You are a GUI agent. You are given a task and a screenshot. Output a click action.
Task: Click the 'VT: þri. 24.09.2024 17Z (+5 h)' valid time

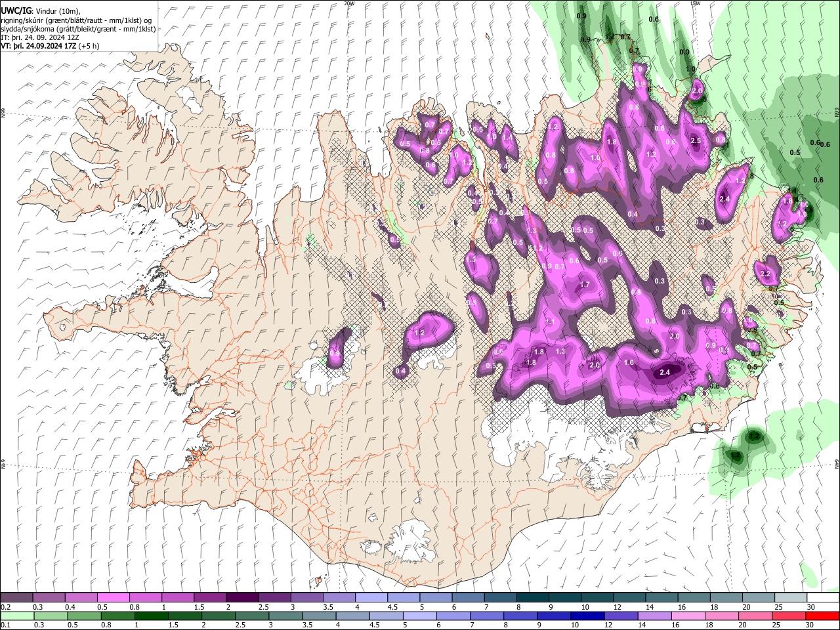(x=50, y=46)
